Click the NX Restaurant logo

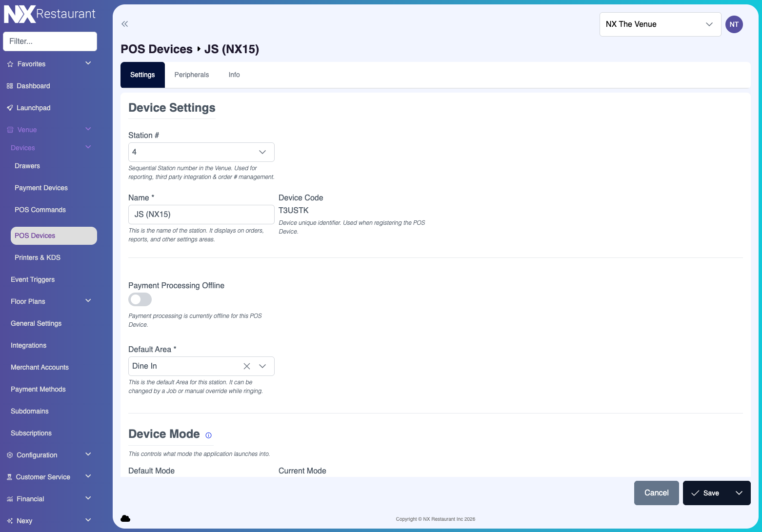click(49, 14)
